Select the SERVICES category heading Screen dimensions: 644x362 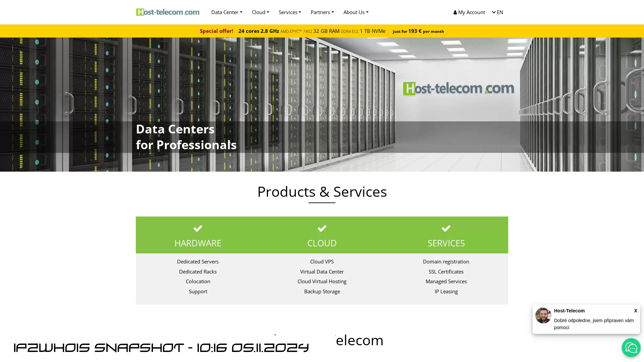(446, 243)
